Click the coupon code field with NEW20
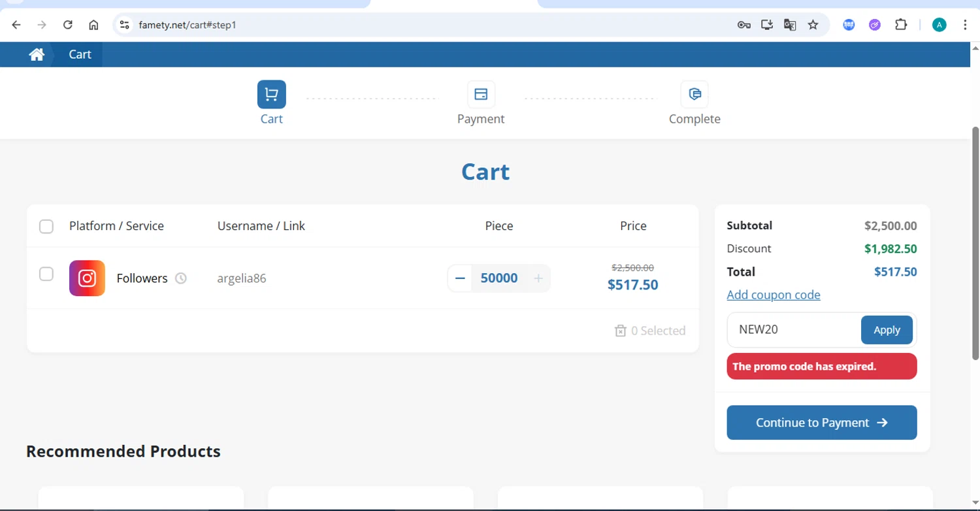Image resolution: width=980 pixels, height=511 pixels. pos(794,330)
